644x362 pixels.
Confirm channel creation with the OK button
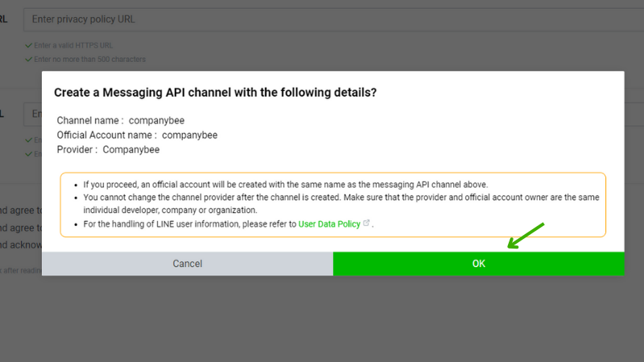coord(478,264)
